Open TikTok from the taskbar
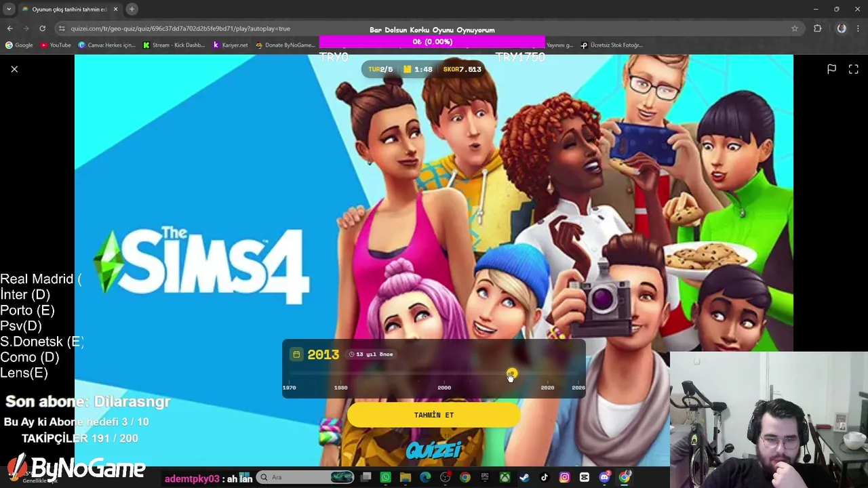868x488 pixels. pos(544,477)
